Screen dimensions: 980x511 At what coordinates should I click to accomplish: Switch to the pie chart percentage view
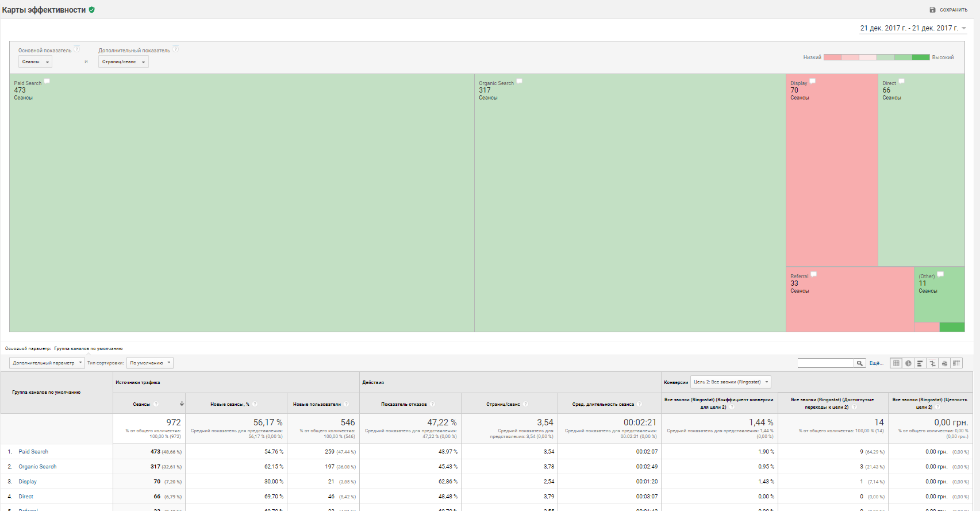click(x=908, y=363)
